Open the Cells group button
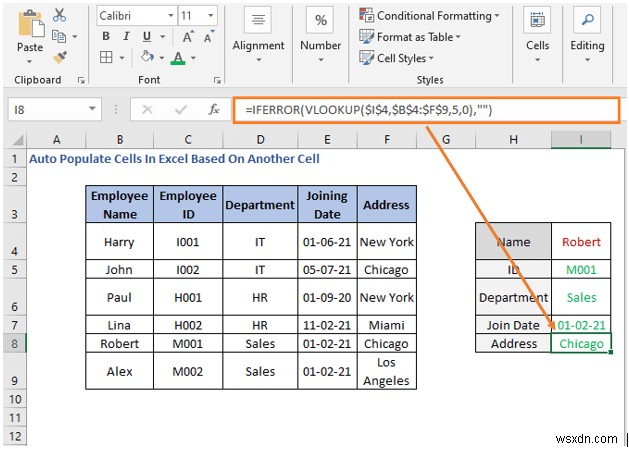Screen dimensions: 629x449 click(x=537, y=34)
